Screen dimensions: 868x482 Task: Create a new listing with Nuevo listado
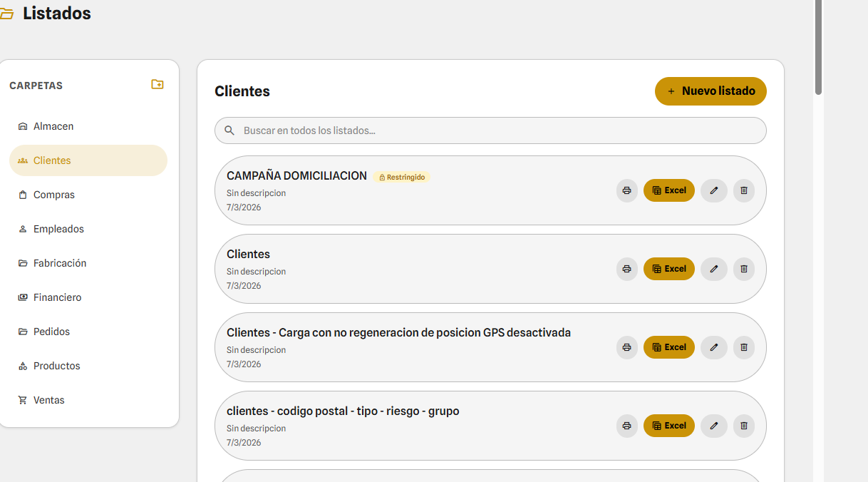711,91
